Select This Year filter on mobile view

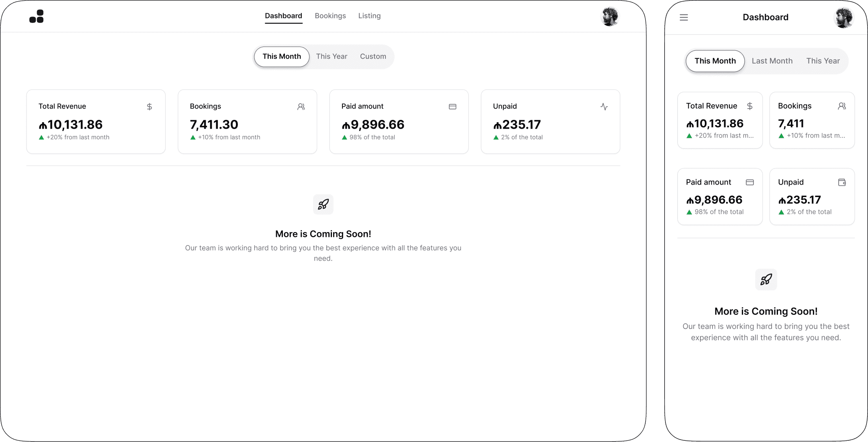coord(823,61)
